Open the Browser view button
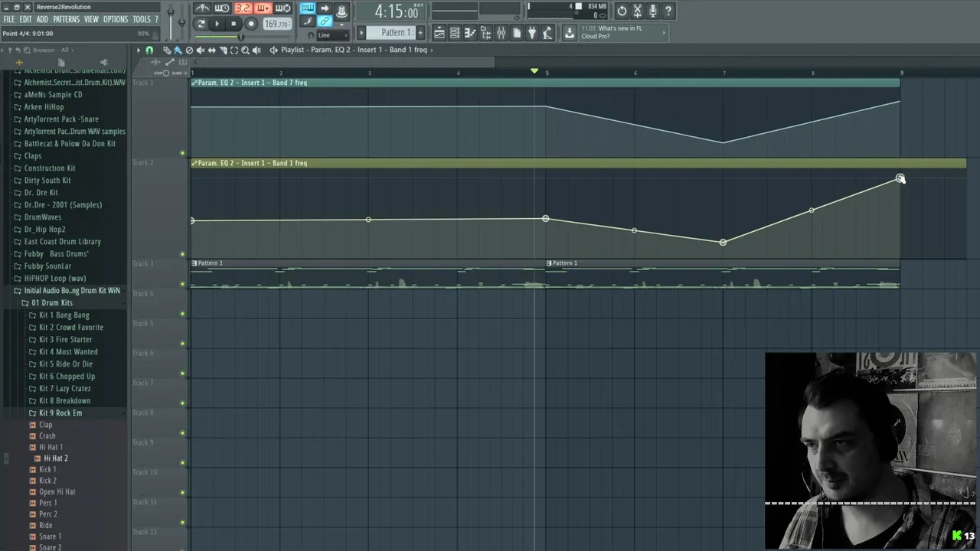980x551 pixels. [486, 33]
